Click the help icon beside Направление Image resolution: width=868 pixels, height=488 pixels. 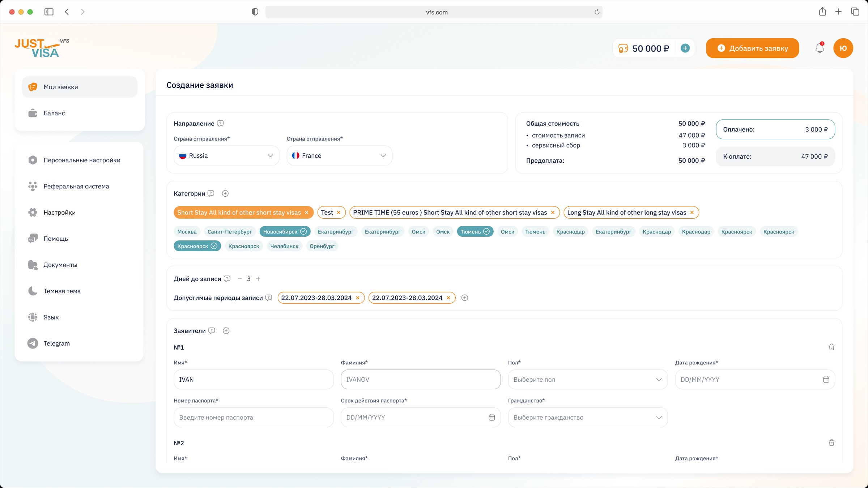point(220,123)
